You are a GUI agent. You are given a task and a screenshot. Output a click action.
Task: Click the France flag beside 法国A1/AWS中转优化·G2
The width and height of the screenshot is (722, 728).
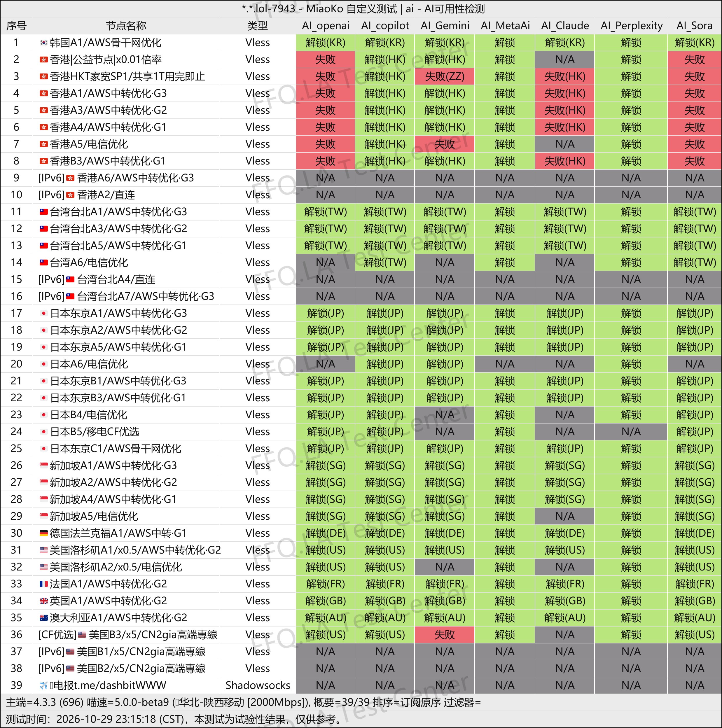(44, 584)
